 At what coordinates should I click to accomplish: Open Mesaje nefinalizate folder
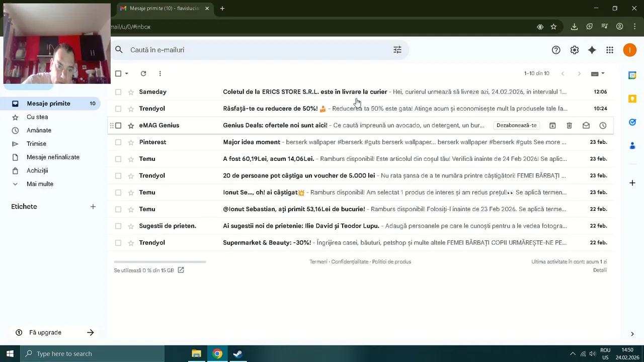pos(53,157)
